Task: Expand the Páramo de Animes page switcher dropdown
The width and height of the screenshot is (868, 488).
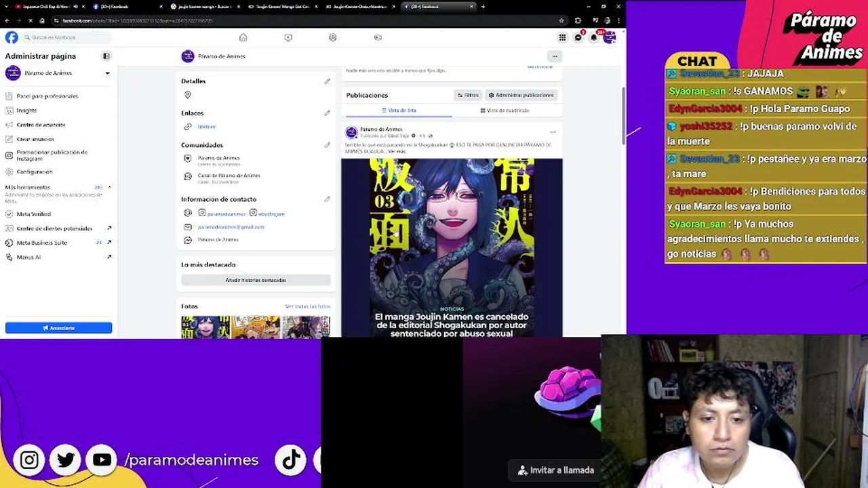Action: (107, 73)
